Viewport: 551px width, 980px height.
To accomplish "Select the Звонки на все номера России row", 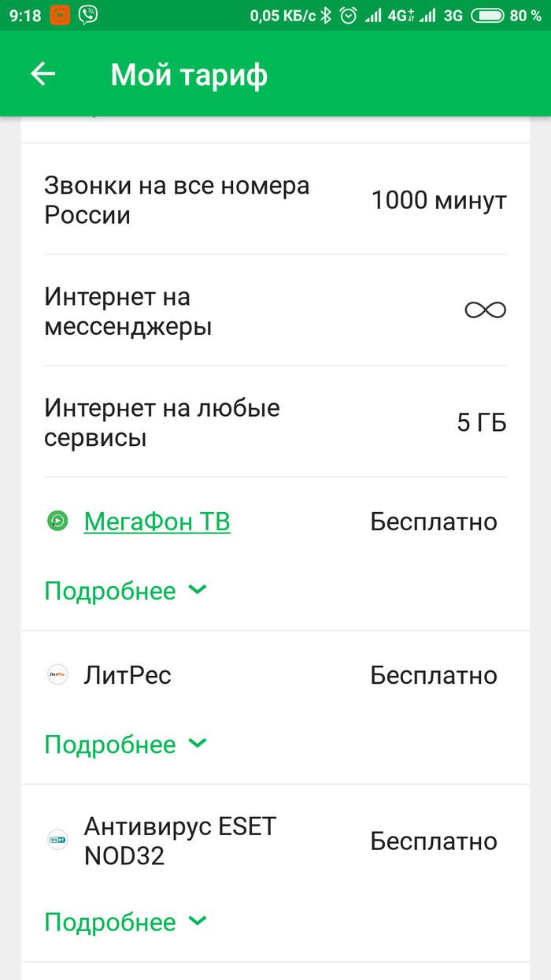I will click(x=275, y=200).
